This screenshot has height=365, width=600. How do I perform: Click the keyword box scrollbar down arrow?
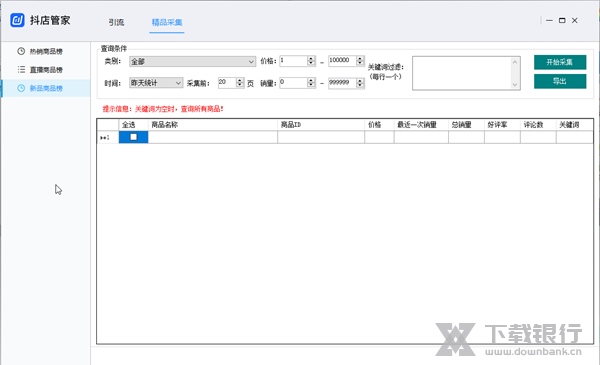515,85
